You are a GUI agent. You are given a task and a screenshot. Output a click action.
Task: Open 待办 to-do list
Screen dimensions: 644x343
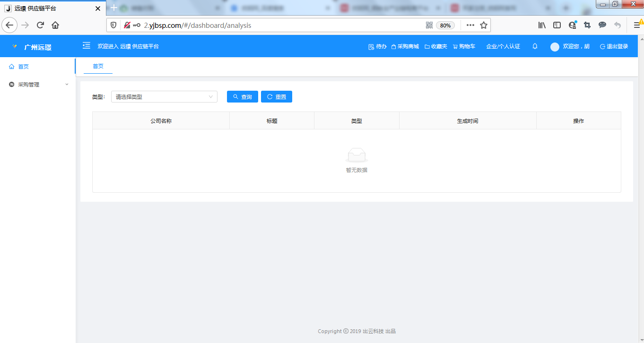[x=377, y=46]
